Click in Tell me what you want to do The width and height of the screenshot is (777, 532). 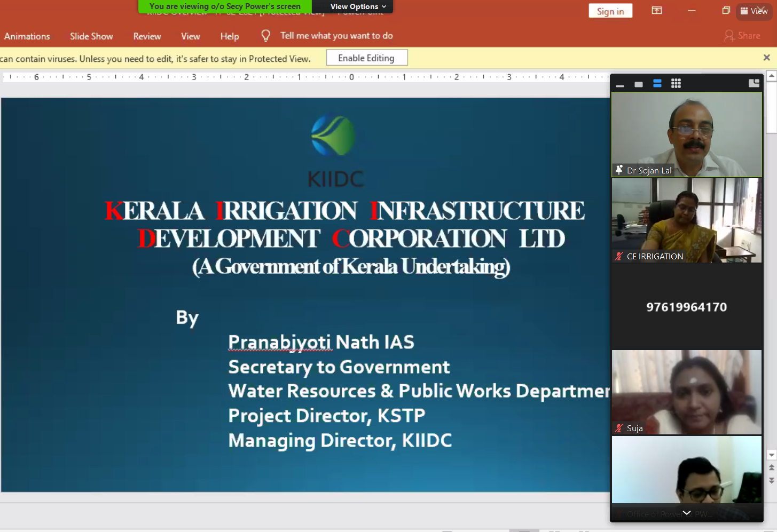pyautogui.click(x=336, y=36)
